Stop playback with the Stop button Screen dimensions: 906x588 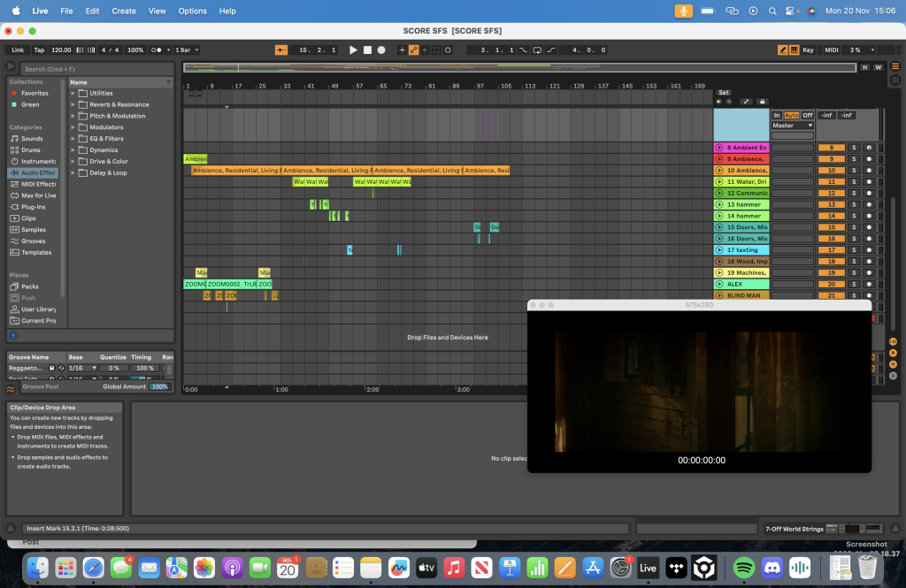(367, 50)
